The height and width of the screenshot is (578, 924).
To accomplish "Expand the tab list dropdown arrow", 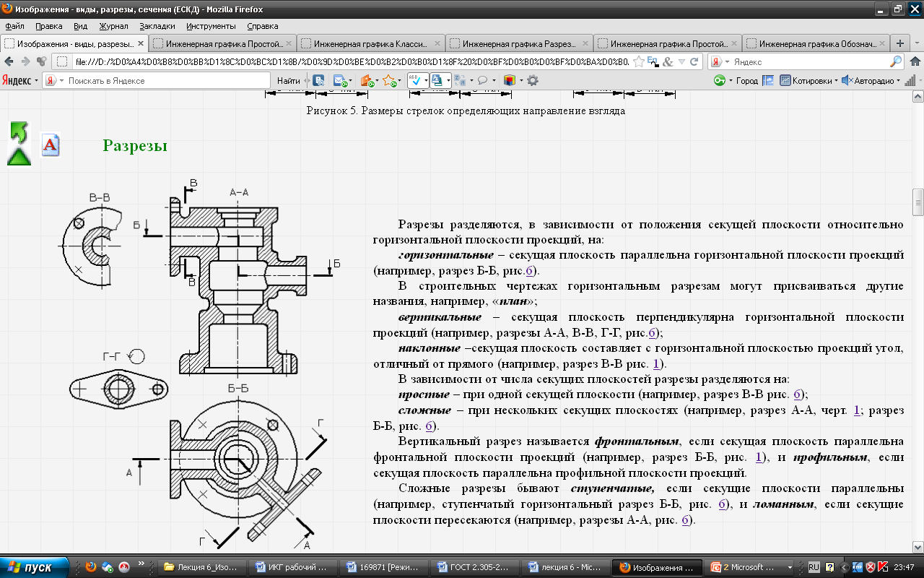I will pos(915,43).
